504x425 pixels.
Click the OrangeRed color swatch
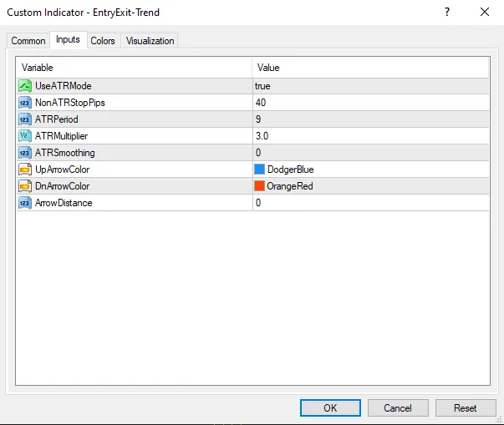pos(259,186)
